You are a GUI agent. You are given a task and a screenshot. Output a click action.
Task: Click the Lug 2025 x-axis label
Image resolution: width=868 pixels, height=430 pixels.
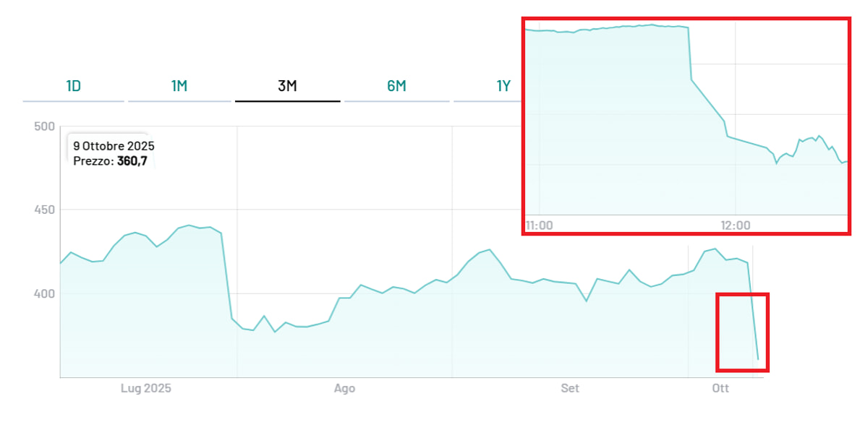point(145,389)
